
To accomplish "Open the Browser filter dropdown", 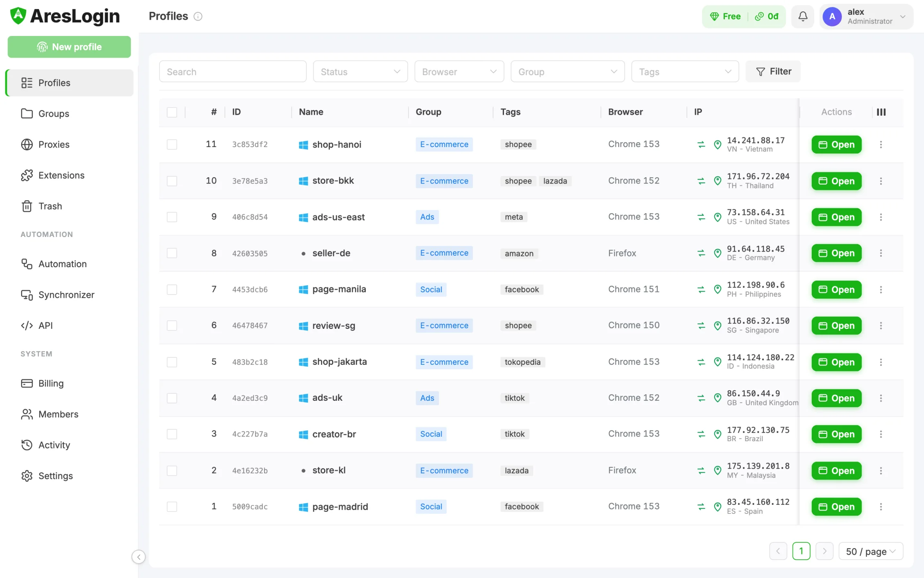I will pyautogui.click(x=459, y=71).
